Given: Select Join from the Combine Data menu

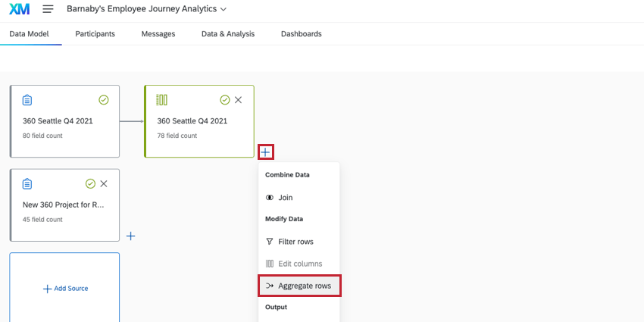Looking at the screenshot, I should [285, 197].
